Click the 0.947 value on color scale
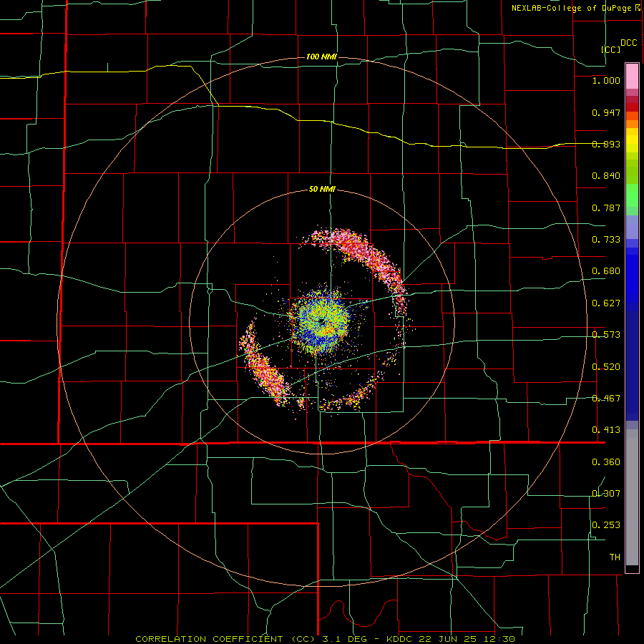Viewport: 644px width, 644px height. pos(606,112)
